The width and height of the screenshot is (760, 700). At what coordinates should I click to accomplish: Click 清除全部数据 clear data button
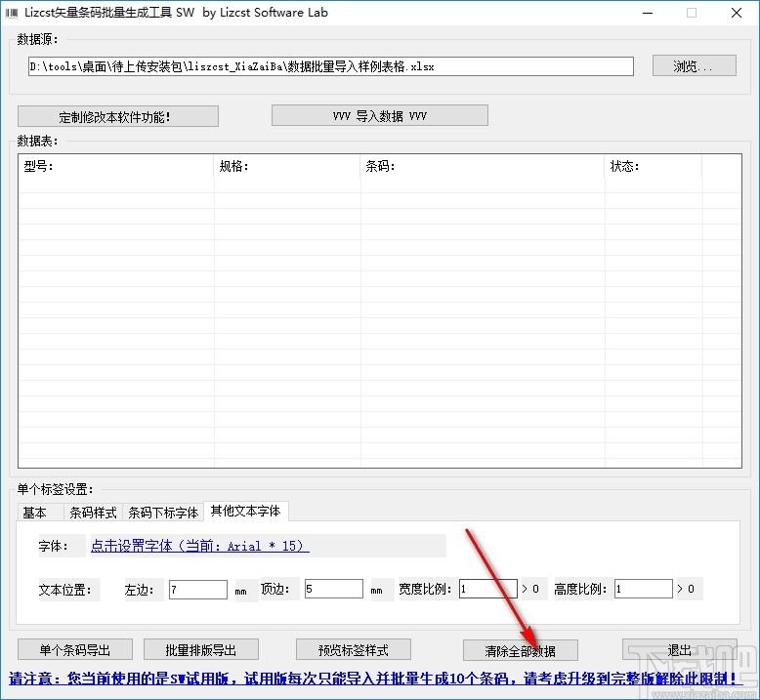point(520,650)
